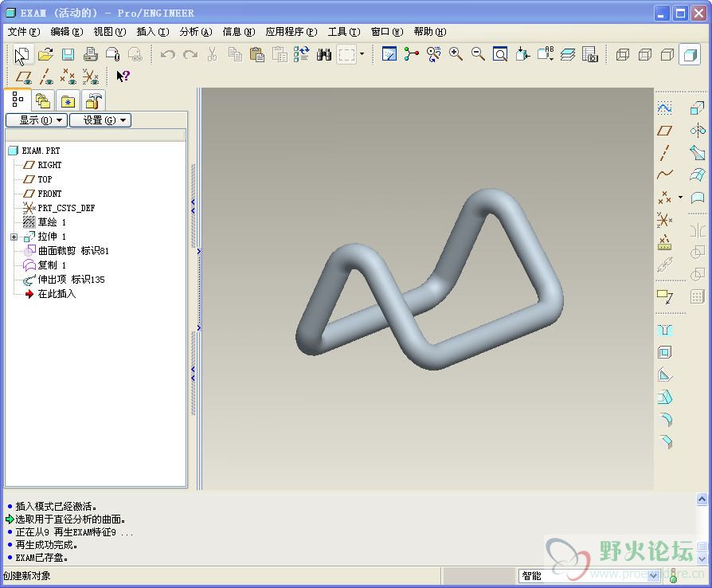The width and height of the screenshot is (712, 588).
Task: Open the selection box dropdown arrow
Action: pyautogui.click(x=362, y=54)
